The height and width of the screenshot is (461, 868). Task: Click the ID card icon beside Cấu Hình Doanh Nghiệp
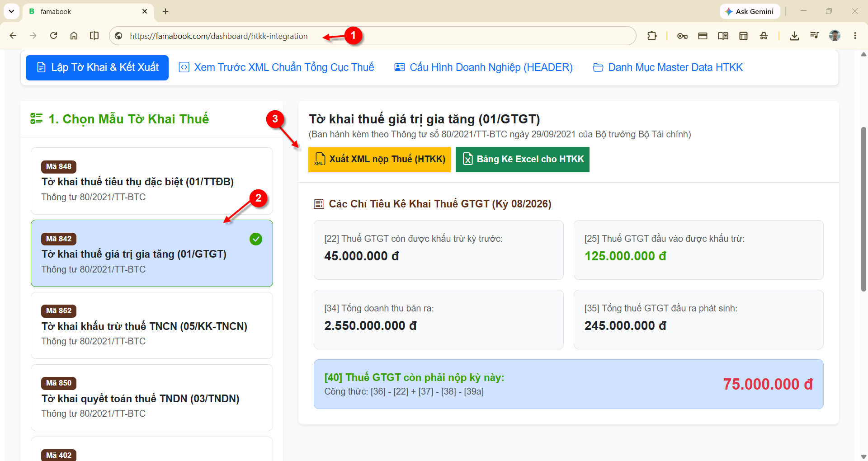(x=400, y=67)
